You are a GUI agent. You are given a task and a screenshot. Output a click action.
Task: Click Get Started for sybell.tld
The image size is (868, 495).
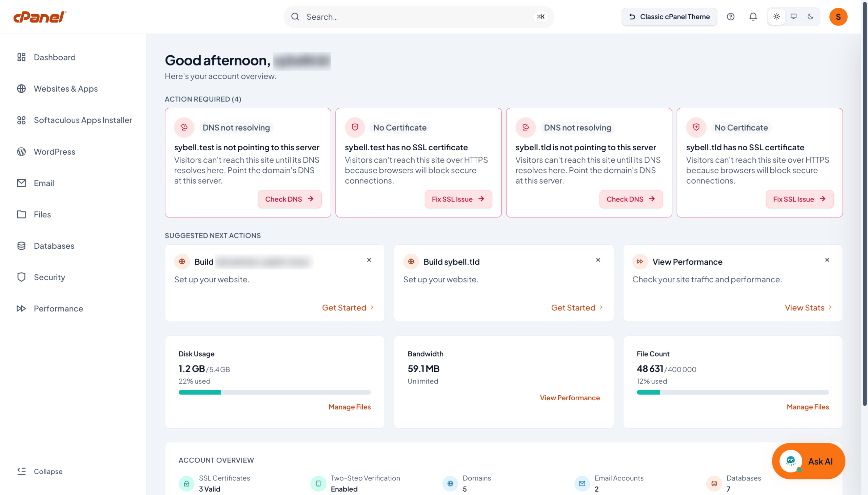pyautogui.click(x=577, y=308)
